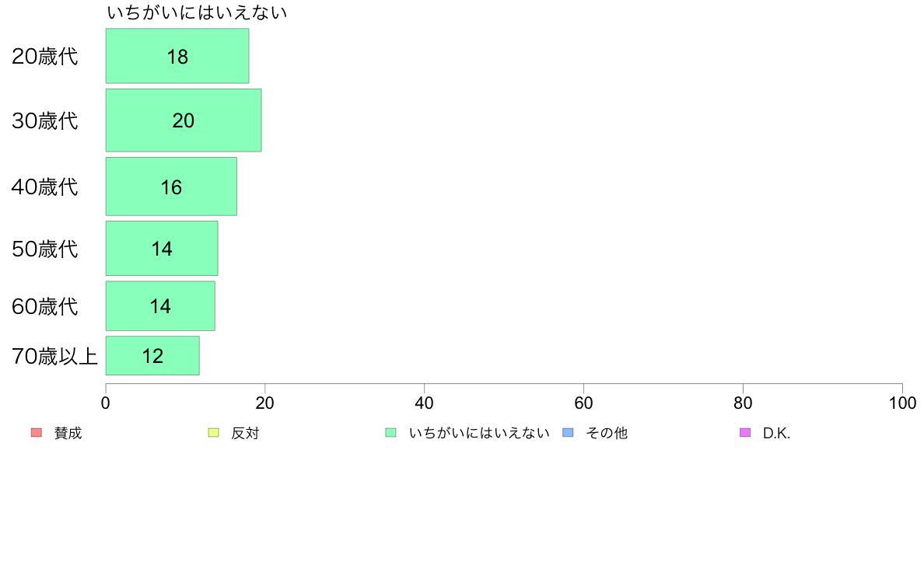
Task: Select the 60歳代 bar showing 14
Action: [x=160, y=305]
